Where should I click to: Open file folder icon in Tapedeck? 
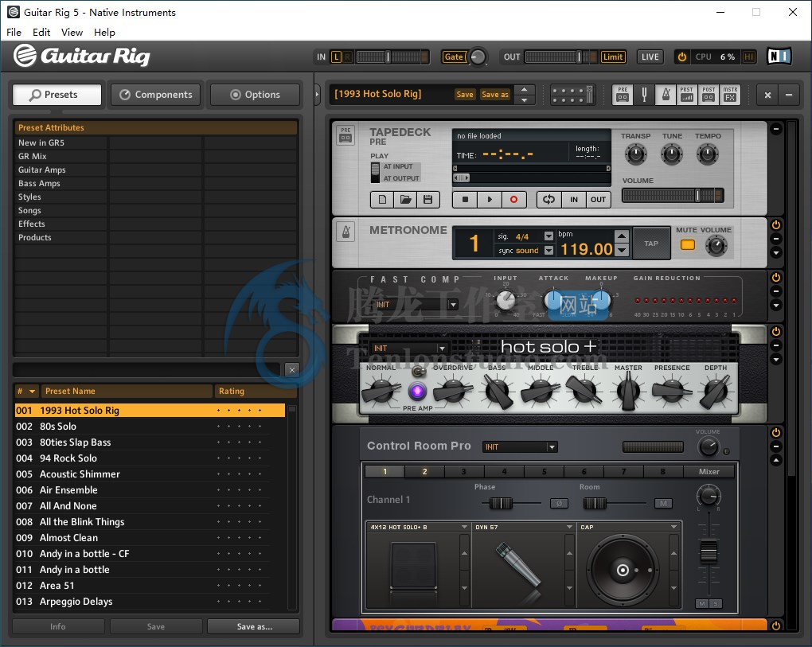pyautogui.click(x=405, y=199)
